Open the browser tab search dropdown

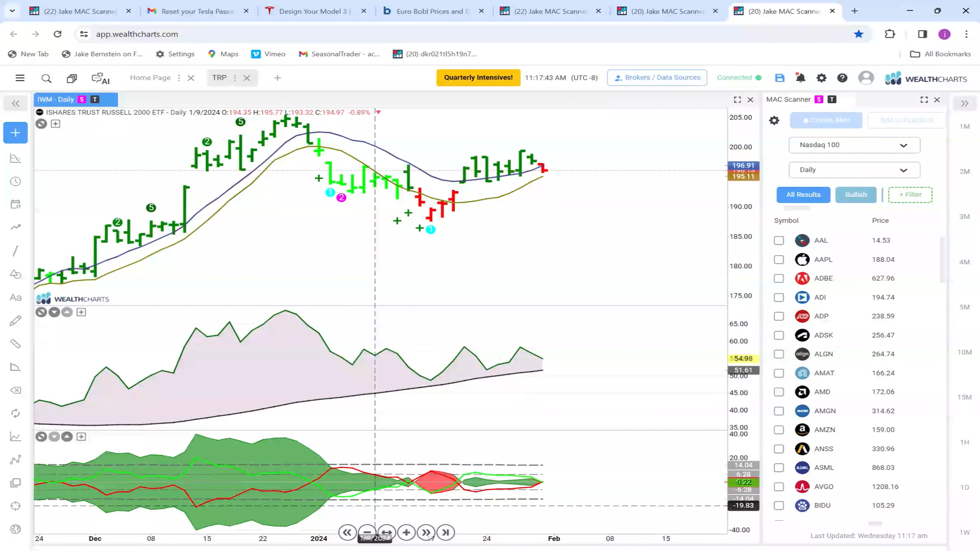coord(12,11)
